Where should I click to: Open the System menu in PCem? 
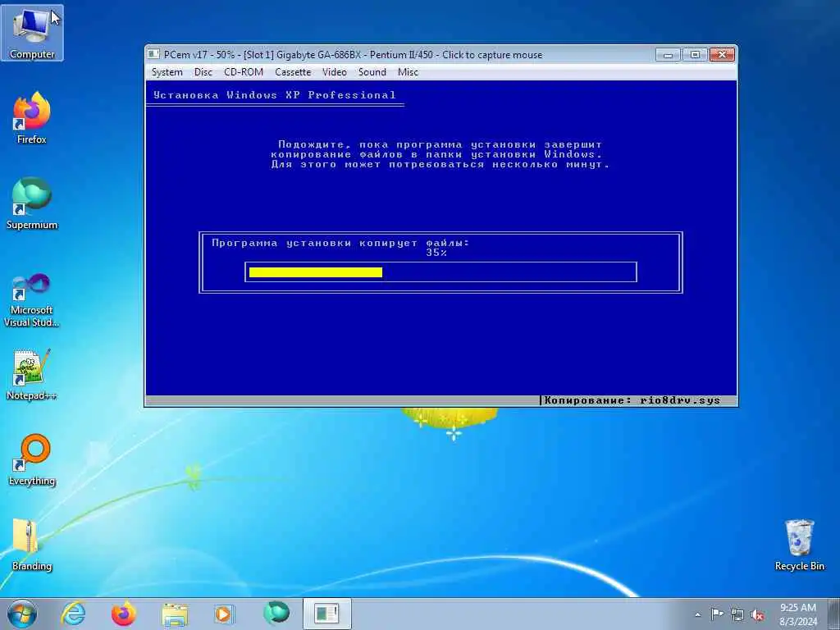167,72
